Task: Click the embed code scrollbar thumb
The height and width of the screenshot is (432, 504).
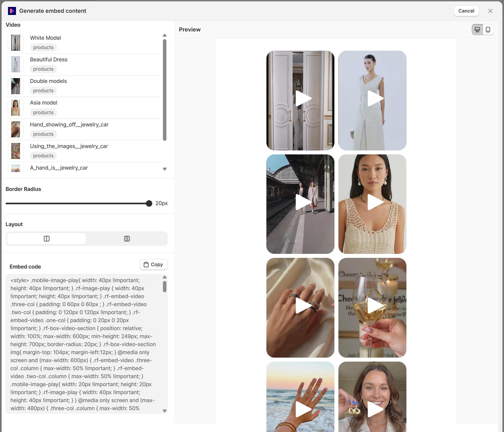Action: (165, 287)
